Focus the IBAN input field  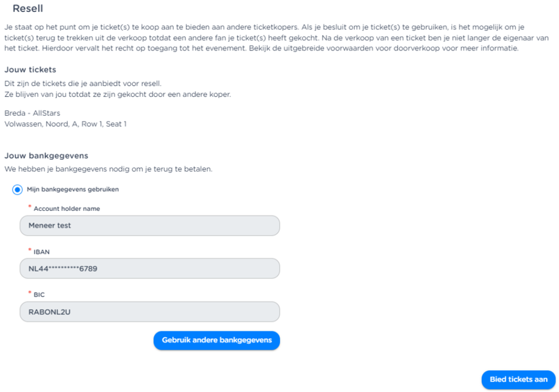[x=150, y=268]
